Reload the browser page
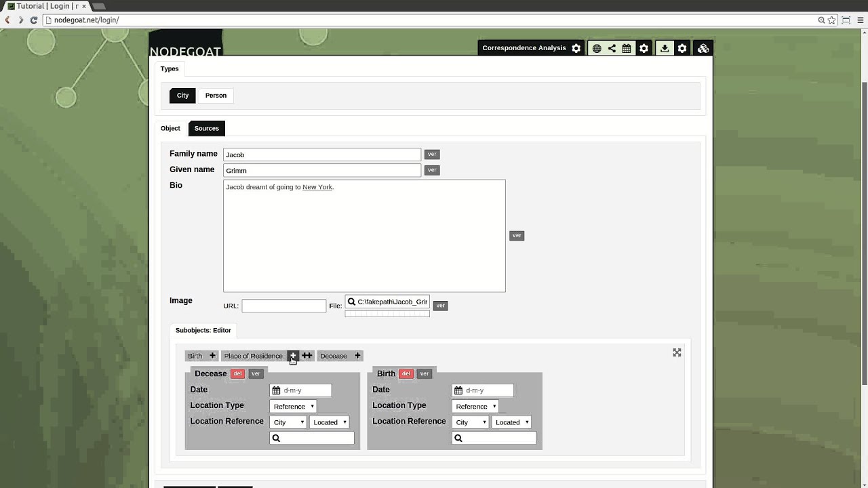This screenshot has height=488, width=868. pyautogui.click(x=33, y=20)
